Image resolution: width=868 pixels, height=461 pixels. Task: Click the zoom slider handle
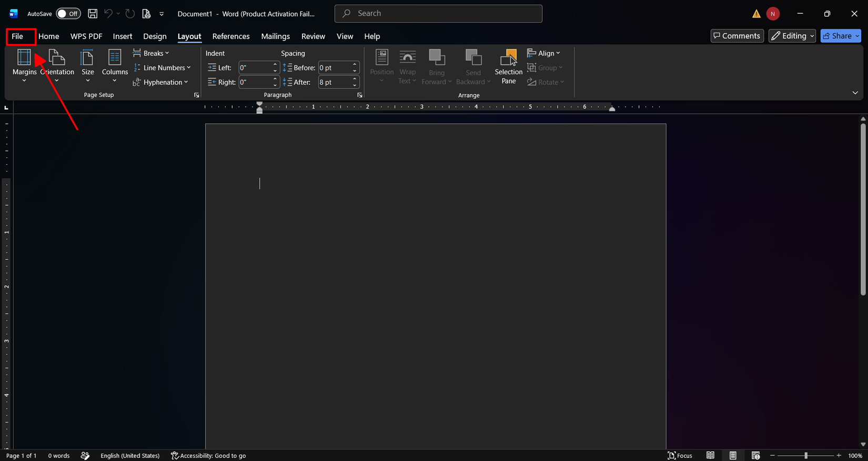click(806, 455)
